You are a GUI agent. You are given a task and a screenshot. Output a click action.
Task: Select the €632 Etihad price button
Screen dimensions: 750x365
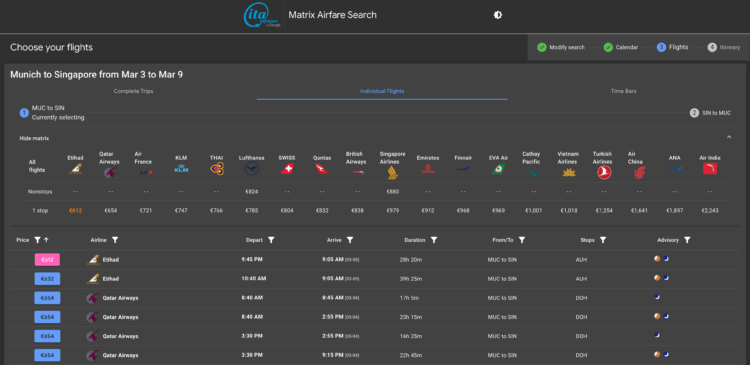coord(47,279)
